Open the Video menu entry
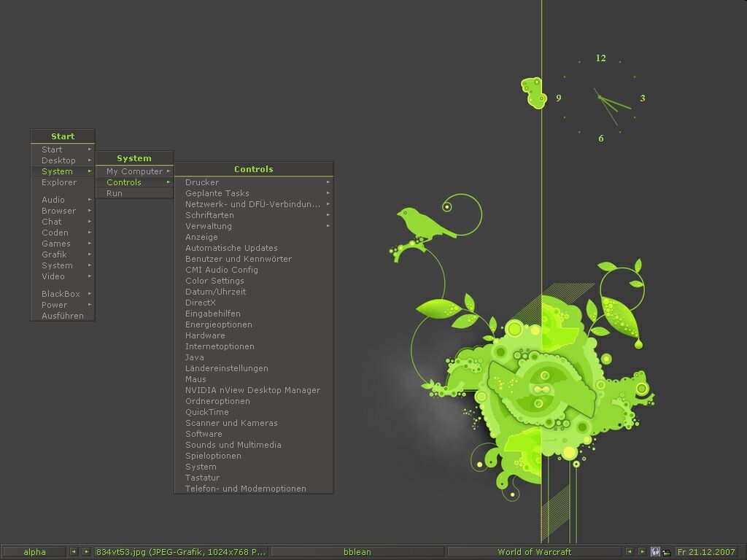 point(63,276)
